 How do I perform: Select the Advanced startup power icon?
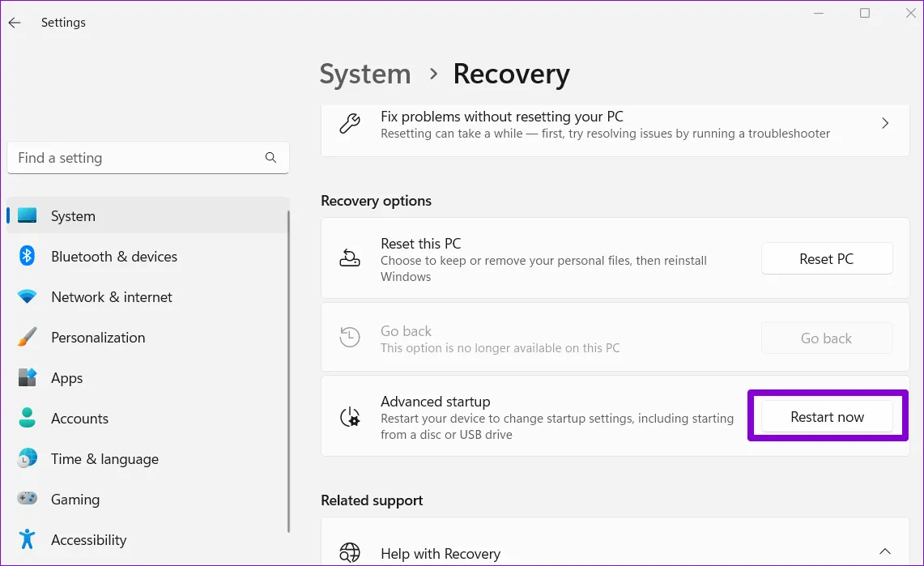[x=349, y=416]
